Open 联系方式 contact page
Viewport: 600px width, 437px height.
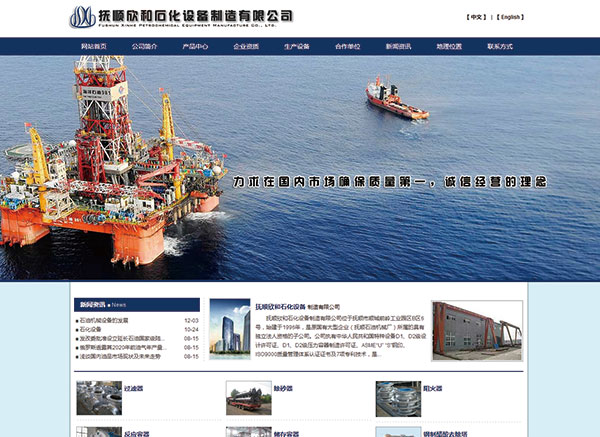[x=499, y=47]
